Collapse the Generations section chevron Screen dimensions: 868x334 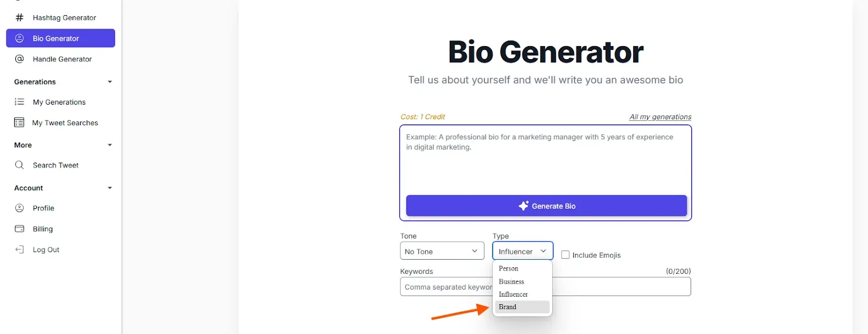(110, 82)
